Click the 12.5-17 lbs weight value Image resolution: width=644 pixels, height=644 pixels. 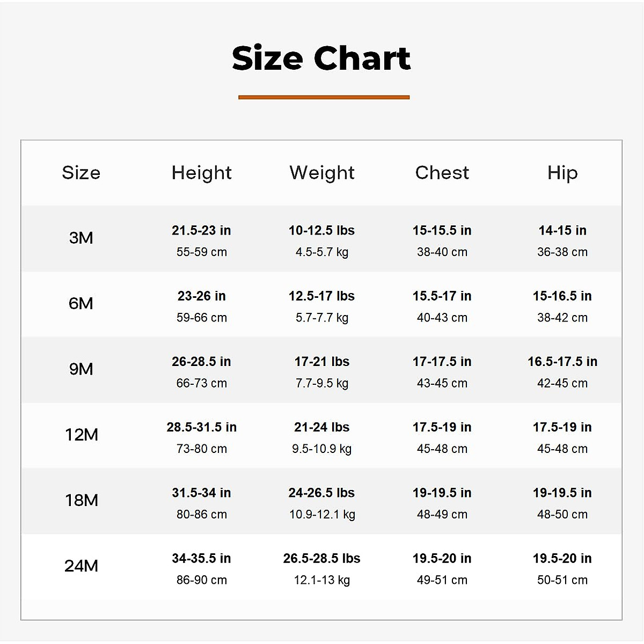click(321, 296)
